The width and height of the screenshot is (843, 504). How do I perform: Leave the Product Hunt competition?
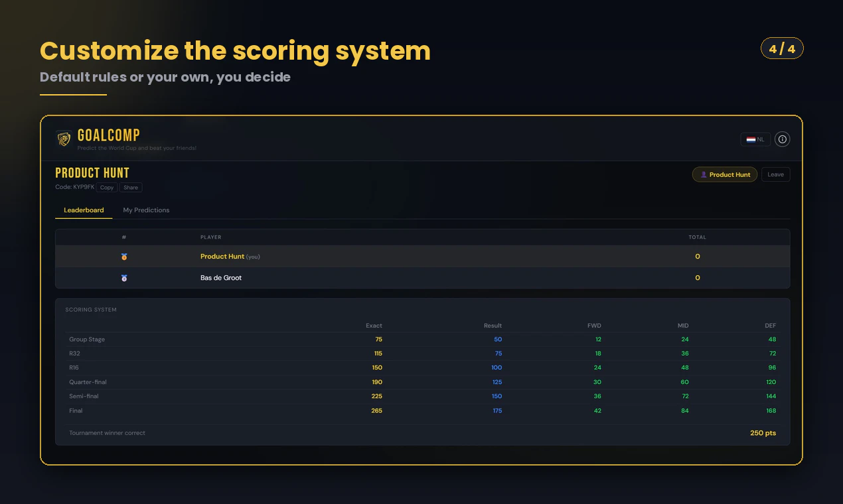click(x=775, y=174)
